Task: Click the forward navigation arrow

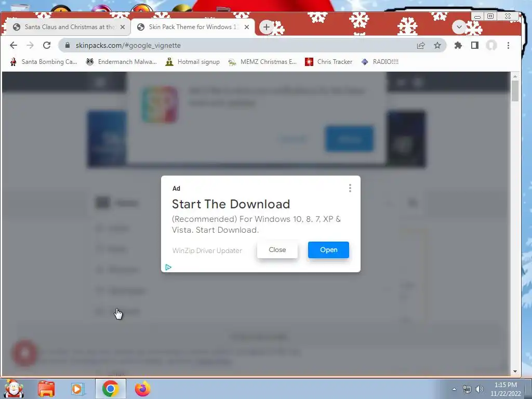Action: click(30, 45)
